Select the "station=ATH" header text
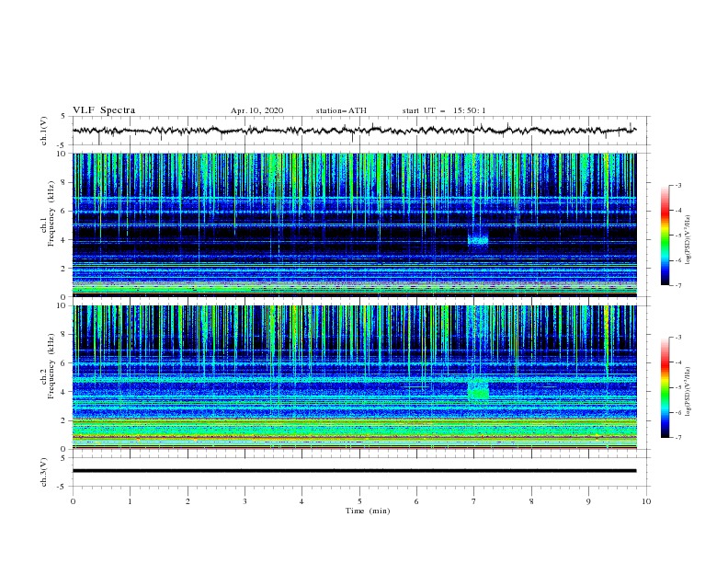728x563 pixels. click(341, 110)
